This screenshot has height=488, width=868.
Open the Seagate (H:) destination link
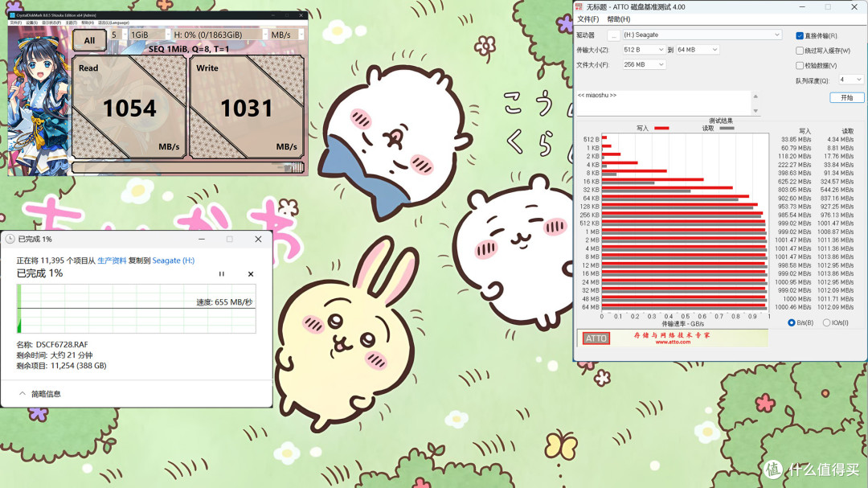[x=174, y=260]
